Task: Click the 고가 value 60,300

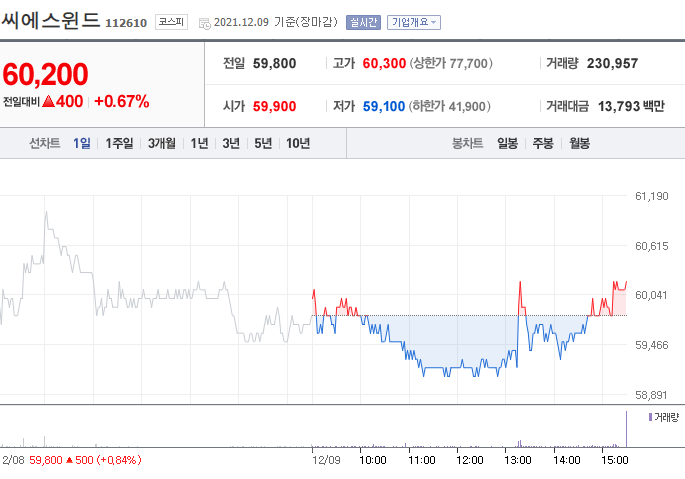Action: 384,63
